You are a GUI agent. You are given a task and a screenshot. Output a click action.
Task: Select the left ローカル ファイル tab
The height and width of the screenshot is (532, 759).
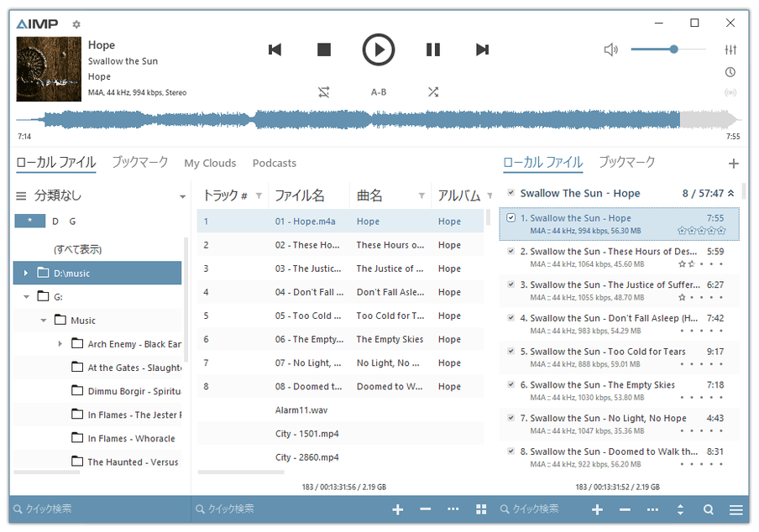[x=56, y=163]
